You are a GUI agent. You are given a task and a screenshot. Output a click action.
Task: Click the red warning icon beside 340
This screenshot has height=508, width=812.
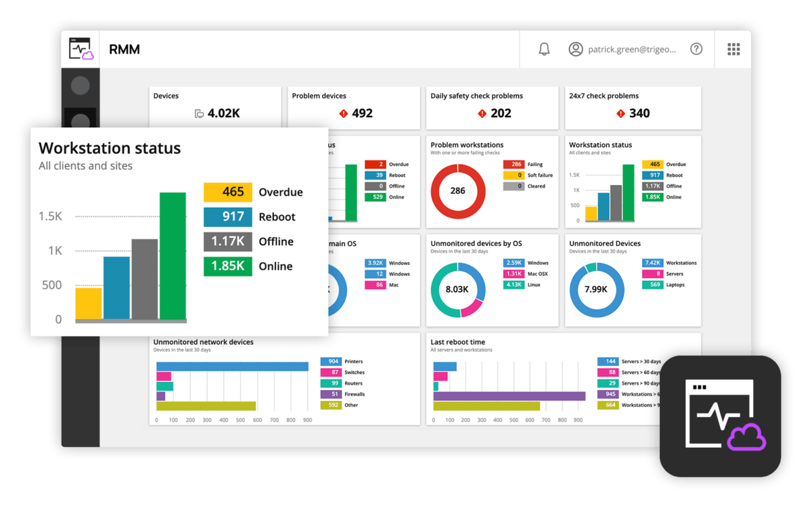(621, 114)
